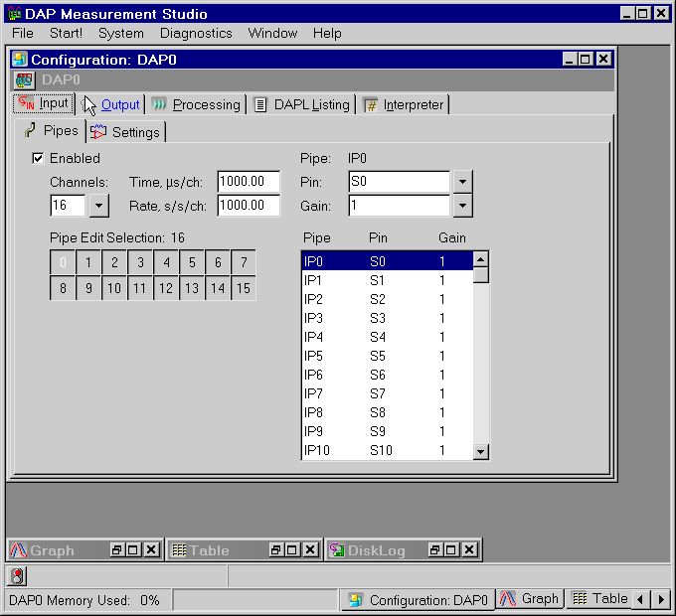This screenshot has width=676, height=616.
Task: Restore the minimized Graph window
Action: coord(116,549)
